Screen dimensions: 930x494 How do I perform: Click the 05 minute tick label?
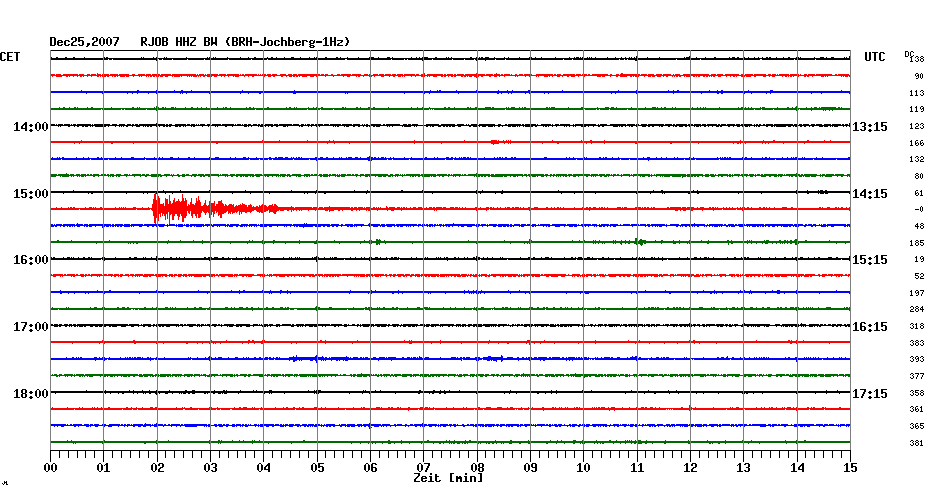tap(317, 468)
